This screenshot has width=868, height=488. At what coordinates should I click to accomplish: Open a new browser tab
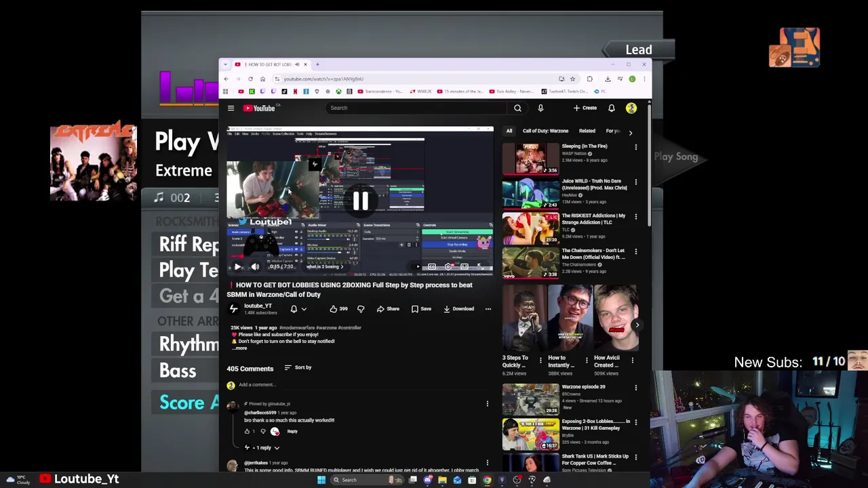tap(317, 64)
